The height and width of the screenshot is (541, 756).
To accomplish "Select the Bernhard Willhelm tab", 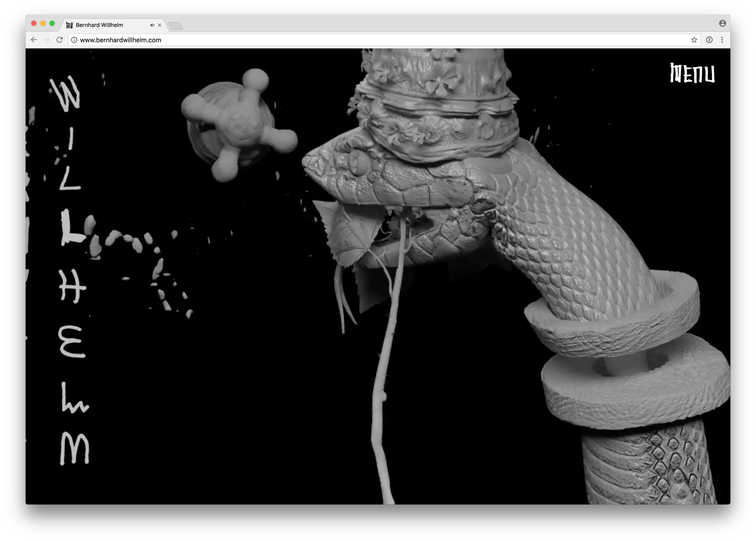I will tap(113, 25).
